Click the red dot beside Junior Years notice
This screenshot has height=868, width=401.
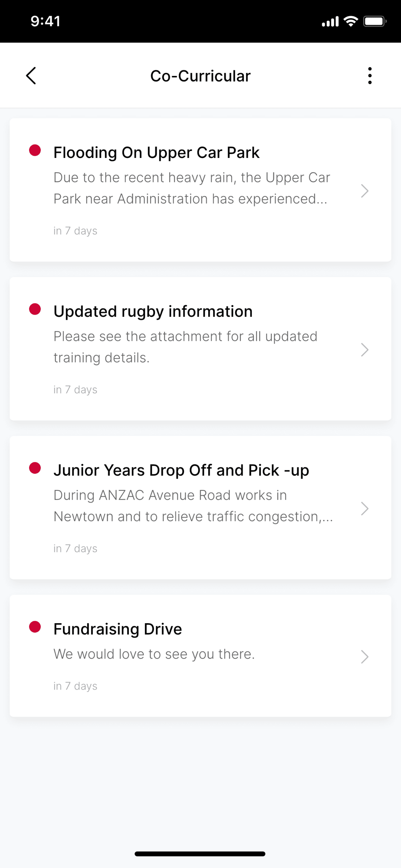tap(35, 468)
